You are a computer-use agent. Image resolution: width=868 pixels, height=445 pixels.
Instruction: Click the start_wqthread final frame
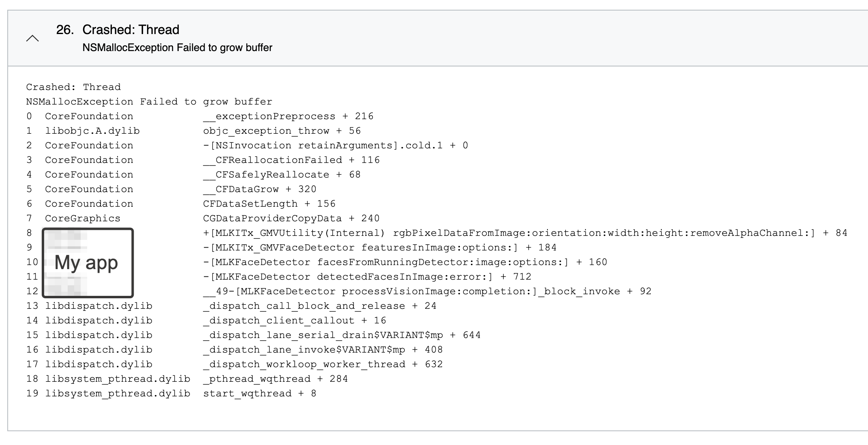point(259,393)
